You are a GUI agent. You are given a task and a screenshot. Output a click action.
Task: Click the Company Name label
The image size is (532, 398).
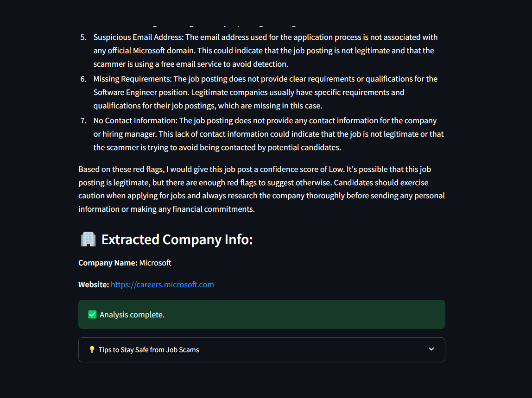point(108,263)
